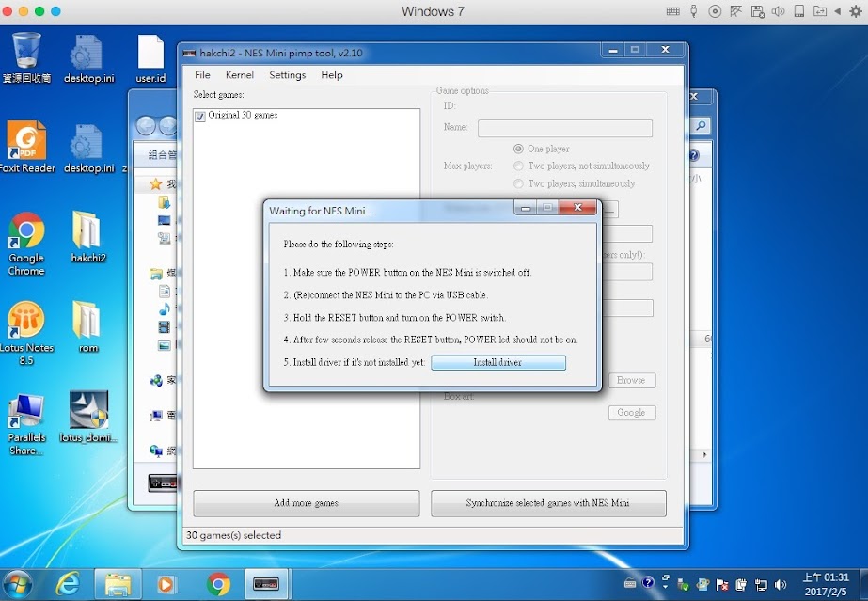This screenshot has width=868, height=601.
Task: Open the Help menu in hakchi2
Action: (332, 74)
